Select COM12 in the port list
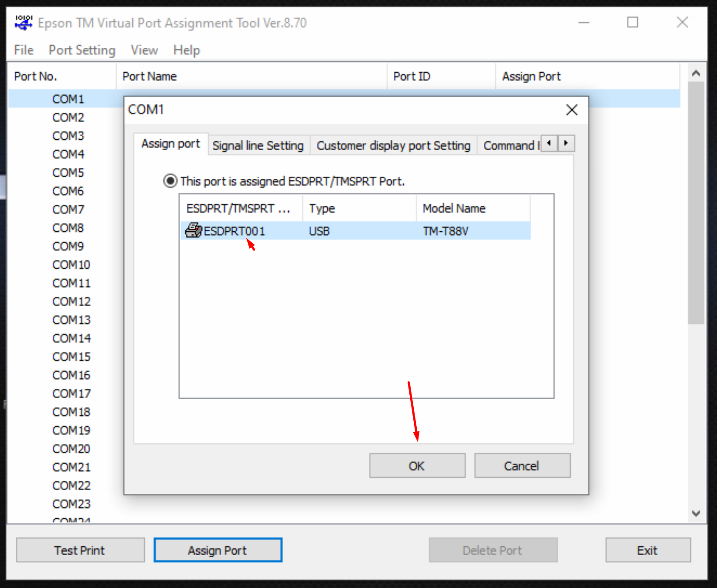The height and width of the screenshot is (588, 717). pyautogui.click(x=71, y=301)
